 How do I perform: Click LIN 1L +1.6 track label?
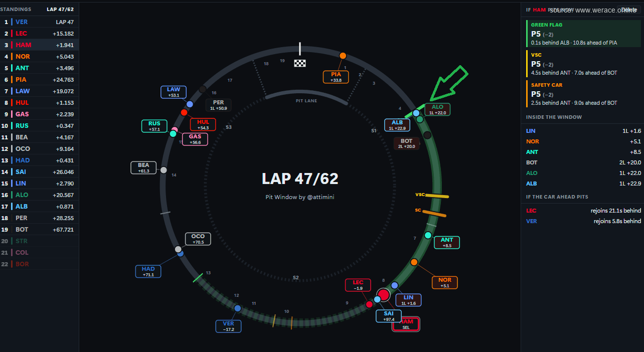pos(408,300)
